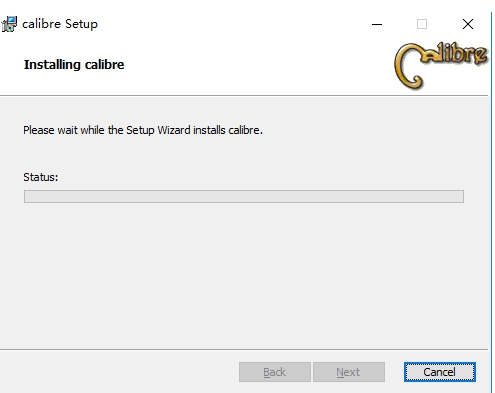This screenshot has width=495, height=393.
Task: Click the disabled Back button
Action: pos(275,372)
